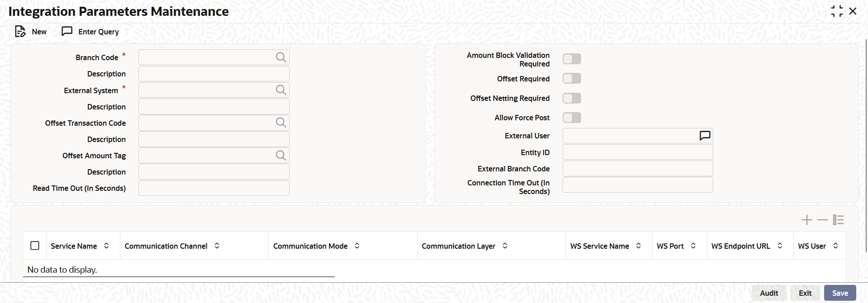Sort by Service Name column arrows
This screenshot has width=868, height=303.
pyautogui.click(x=106, y=246)
